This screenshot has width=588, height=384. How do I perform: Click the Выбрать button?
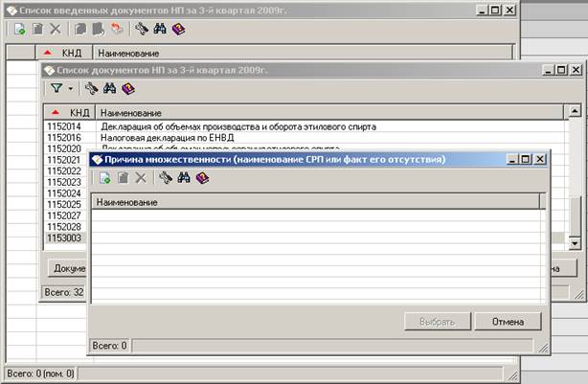click(438, 322)
